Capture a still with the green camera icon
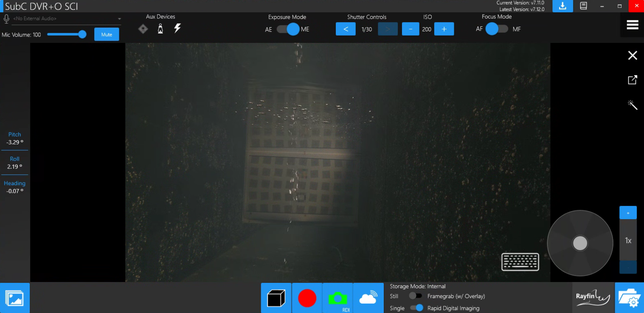 click(337, 298)
